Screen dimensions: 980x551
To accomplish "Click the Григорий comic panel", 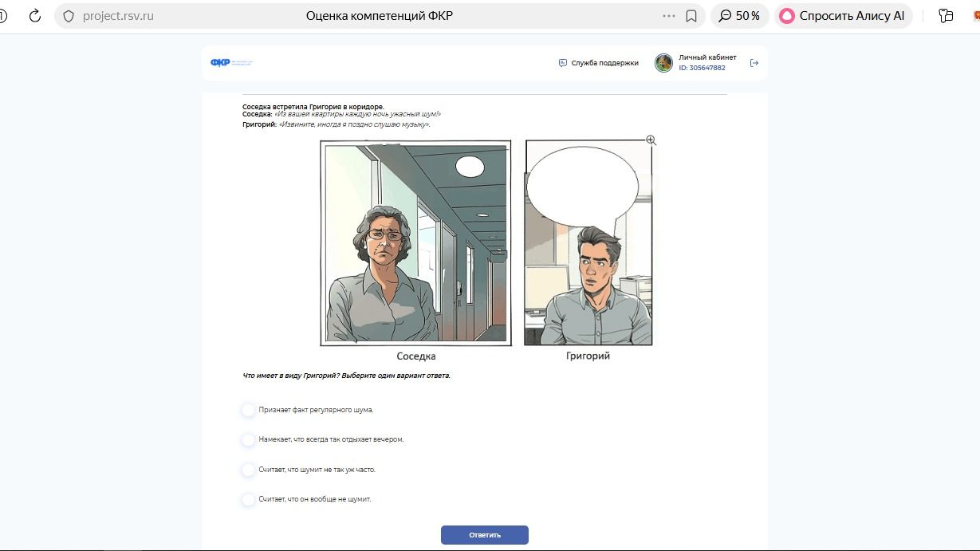I will click(x=588, y=243).
